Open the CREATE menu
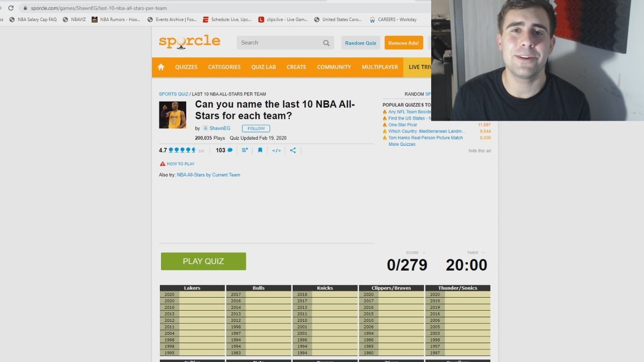 click(x=296, y=67)
